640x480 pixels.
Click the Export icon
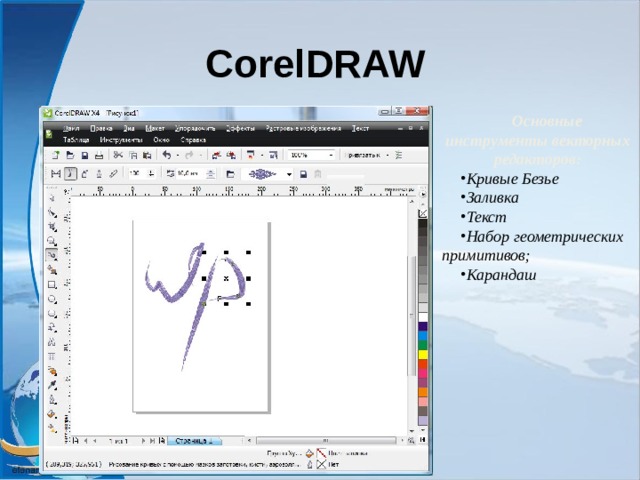pyautogui.click(x=231, y=155)
